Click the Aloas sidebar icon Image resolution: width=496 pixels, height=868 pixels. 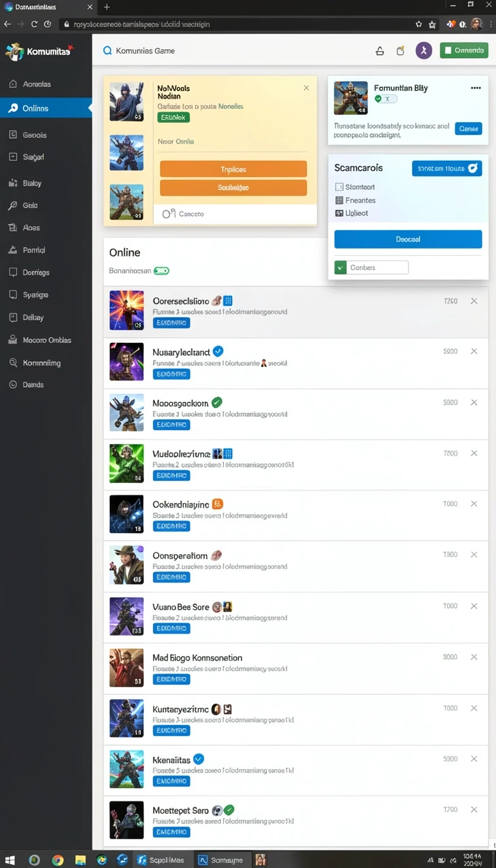[x=12, y=227]
